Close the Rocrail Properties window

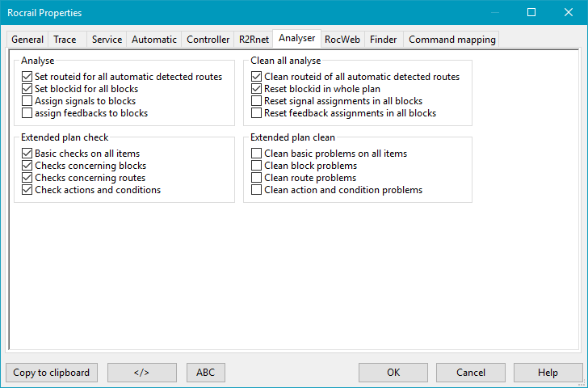point(569,13)
